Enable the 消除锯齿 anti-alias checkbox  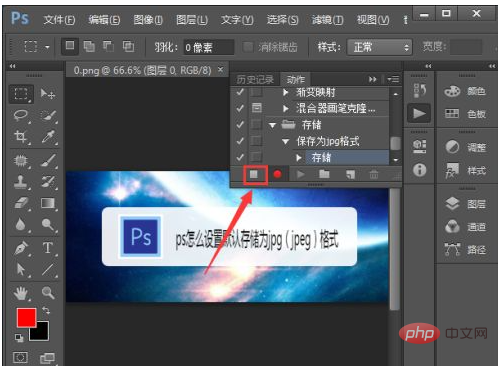coord(248,47)
